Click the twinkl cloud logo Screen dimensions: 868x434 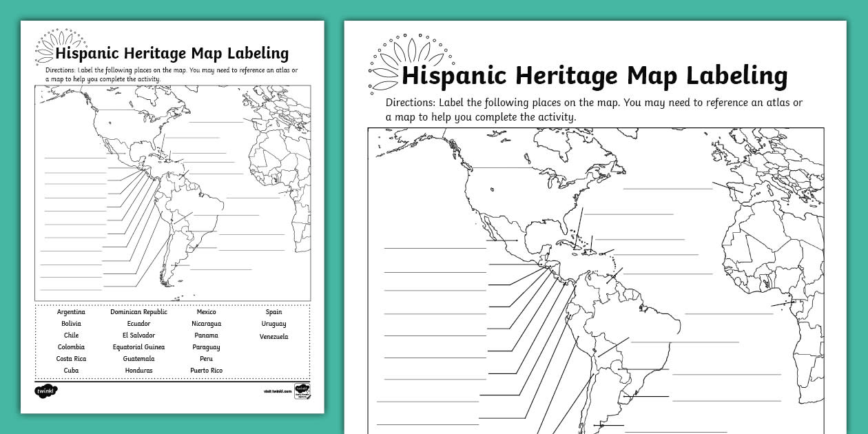click(45, 392)
